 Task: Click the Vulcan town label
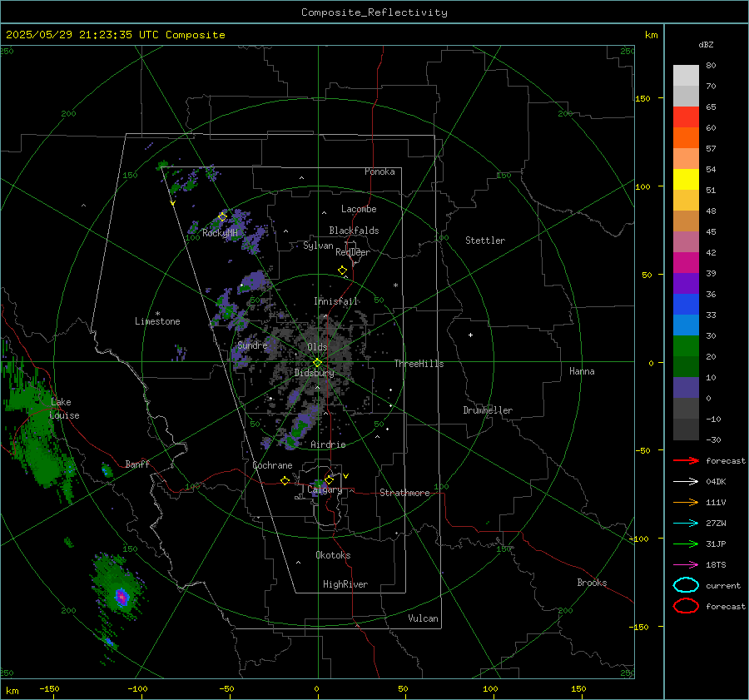coord(423,618)
